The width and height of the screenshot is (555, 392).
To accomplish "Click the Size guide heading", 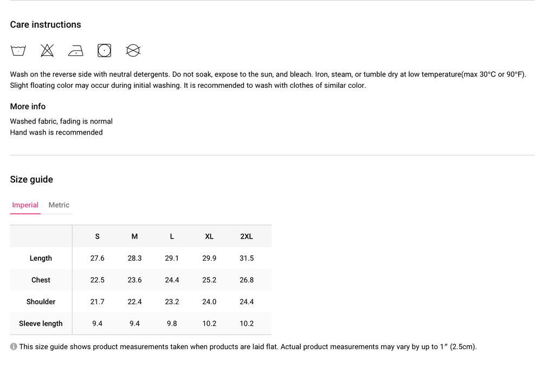I will (x=31, y=179).
